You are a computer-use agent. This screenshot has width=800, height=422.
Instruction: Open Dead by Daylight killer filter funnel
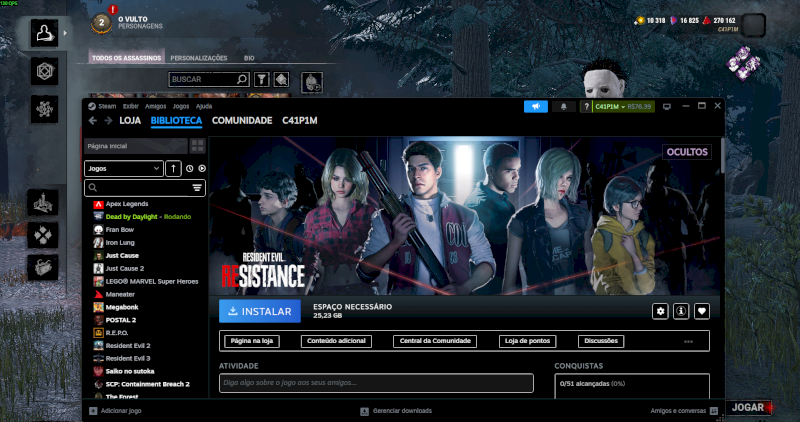(262, 79)
